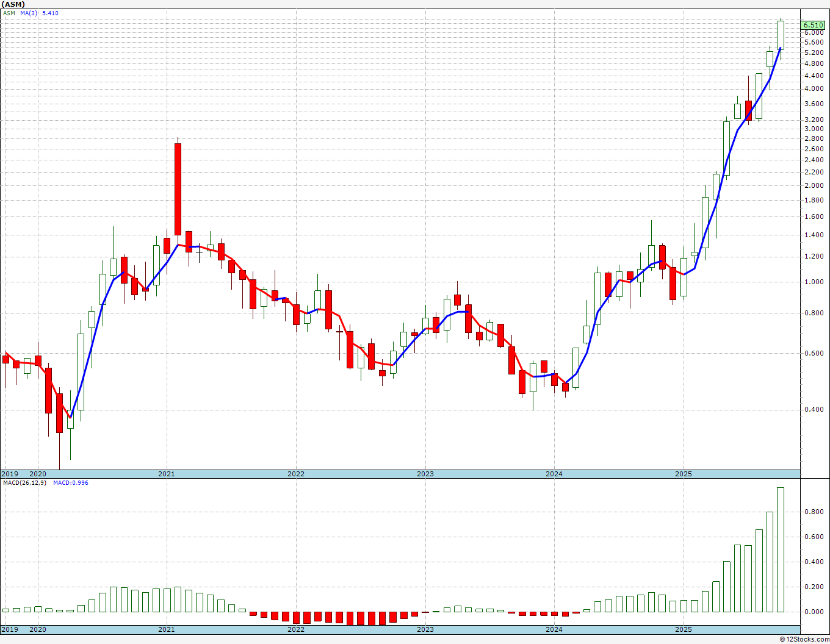Select the MACD(26,12,9) indicator label
The image size is (830, 644).
pyautogui.click(x=25, y=483)
